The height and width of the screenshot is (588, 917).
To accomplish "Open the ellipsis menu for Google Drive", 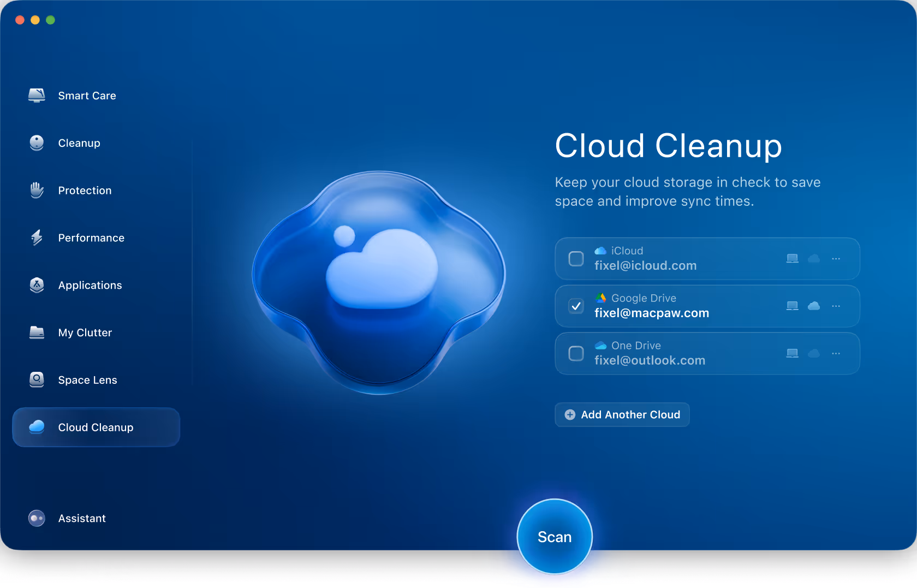I will click(x=836, y=306).
